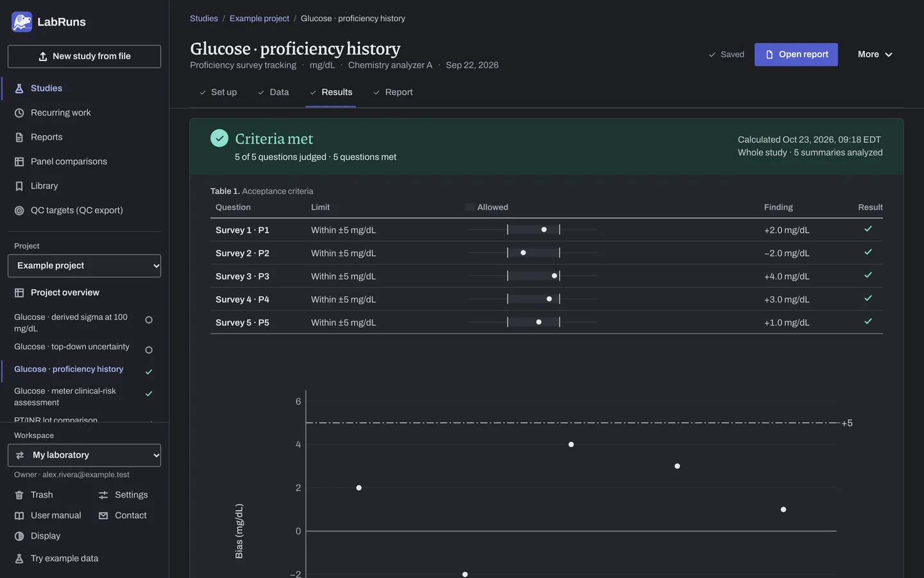Click the Open report button
The height and width of the screenshot is (578, 924).
pyautogui.click(x=796, y=55)
